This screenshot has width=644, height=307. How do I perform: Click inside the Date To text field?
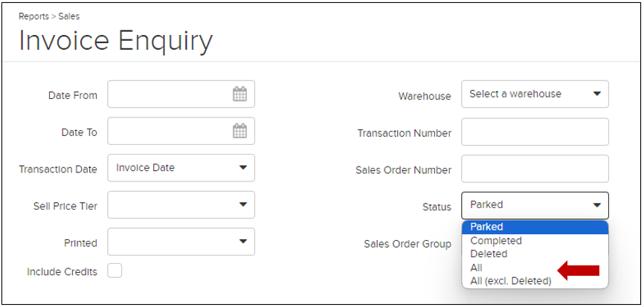point(170,131)
